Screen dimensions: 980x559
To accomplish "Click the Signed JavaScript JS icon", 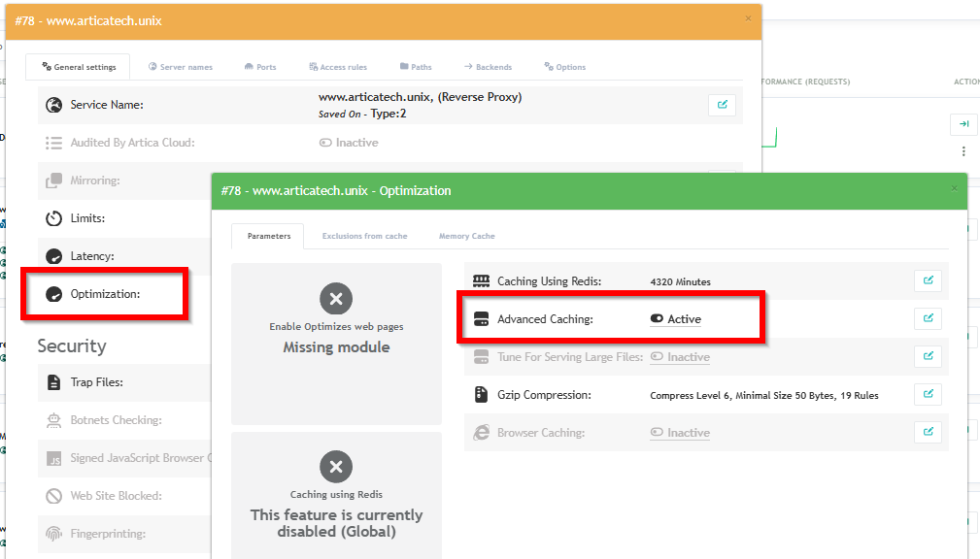I will (53, 458).
